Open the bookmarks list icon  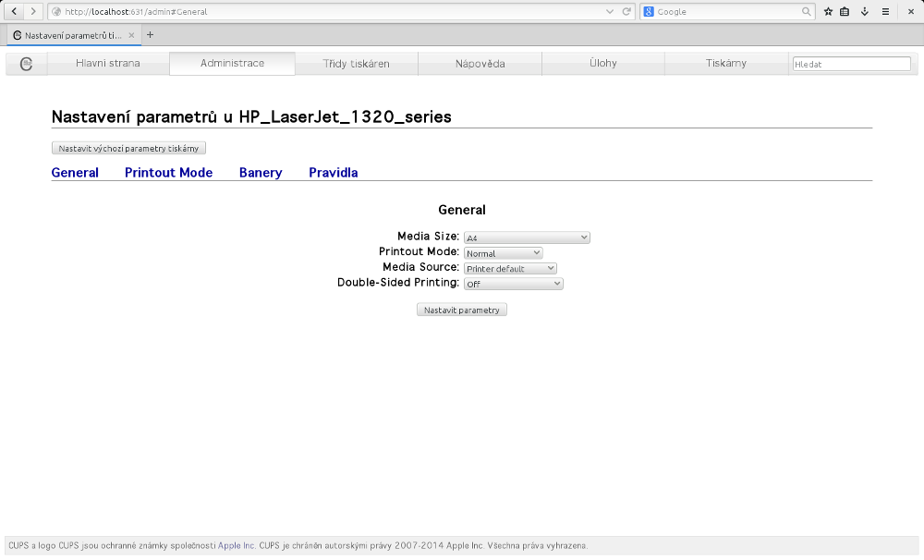coord(845,12)
